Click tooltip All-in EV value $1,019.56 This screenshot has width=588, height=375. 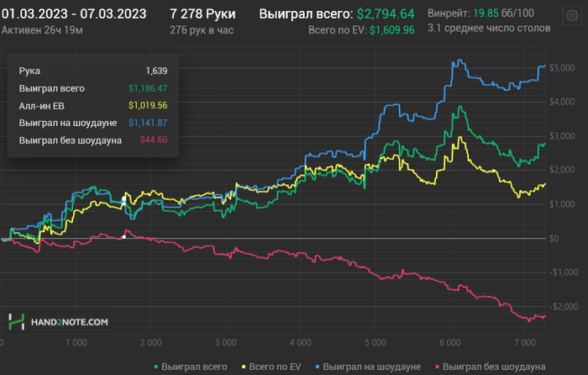pyautogui.click(x=148, y=105)
